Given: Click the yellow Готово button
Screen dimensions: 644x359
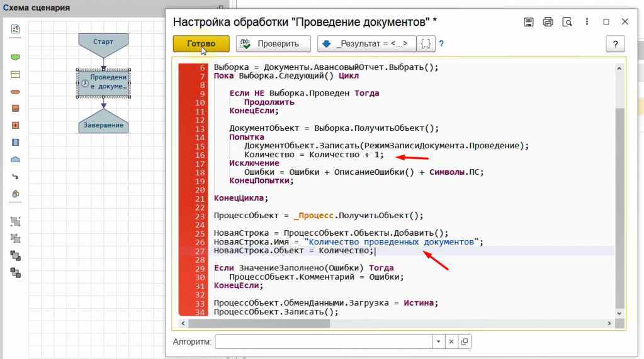Looking at the screenshot, I should 201,44.
